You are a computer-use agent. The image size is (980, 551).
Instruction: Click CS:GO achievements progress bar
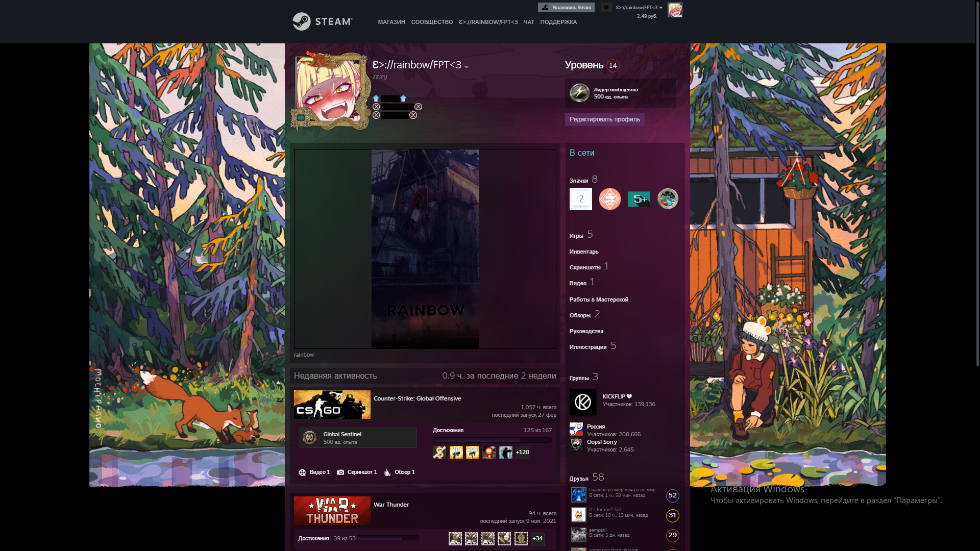[492, 440]
